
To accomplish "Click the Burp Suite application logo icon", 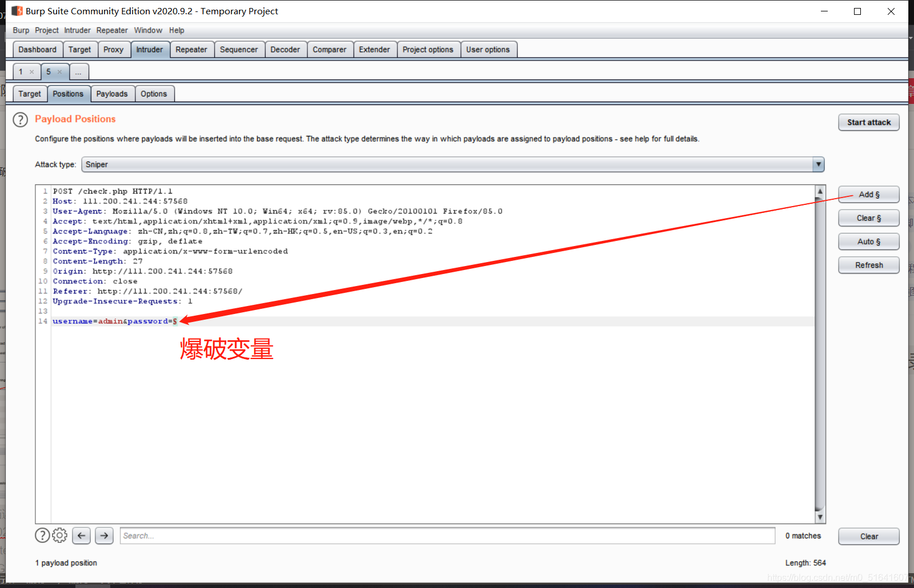I will (17, 11).
